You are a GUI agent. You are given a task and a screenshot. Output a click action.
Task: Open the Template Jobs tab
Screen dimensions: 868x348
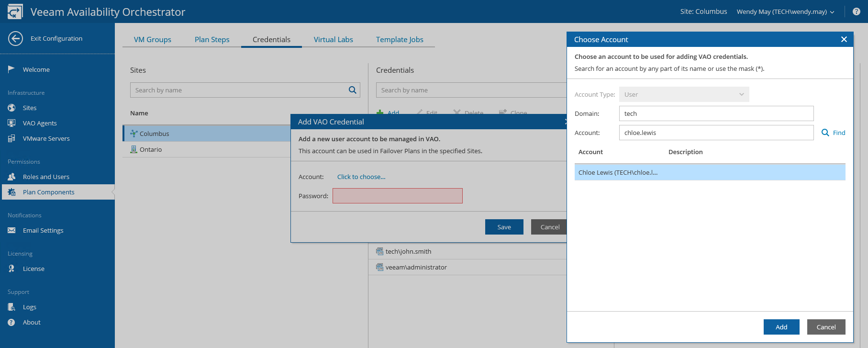[400, 39]
